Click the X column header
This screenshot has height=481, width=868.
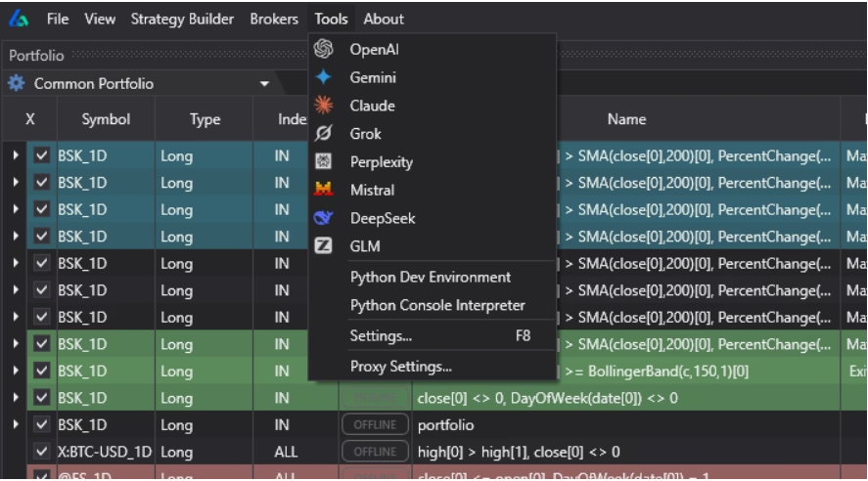point(30,119)
